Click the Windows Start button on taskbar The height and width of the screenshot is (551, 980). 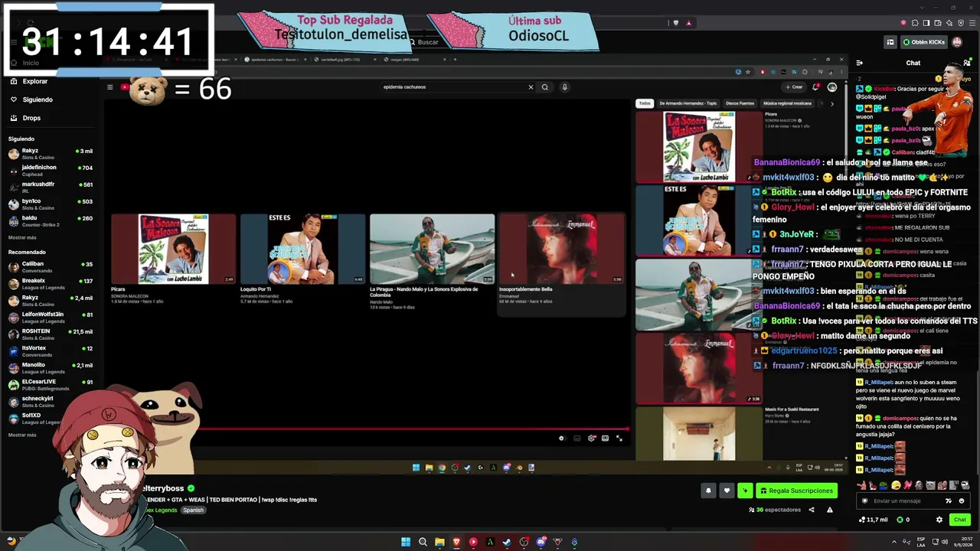coord(406,542)
